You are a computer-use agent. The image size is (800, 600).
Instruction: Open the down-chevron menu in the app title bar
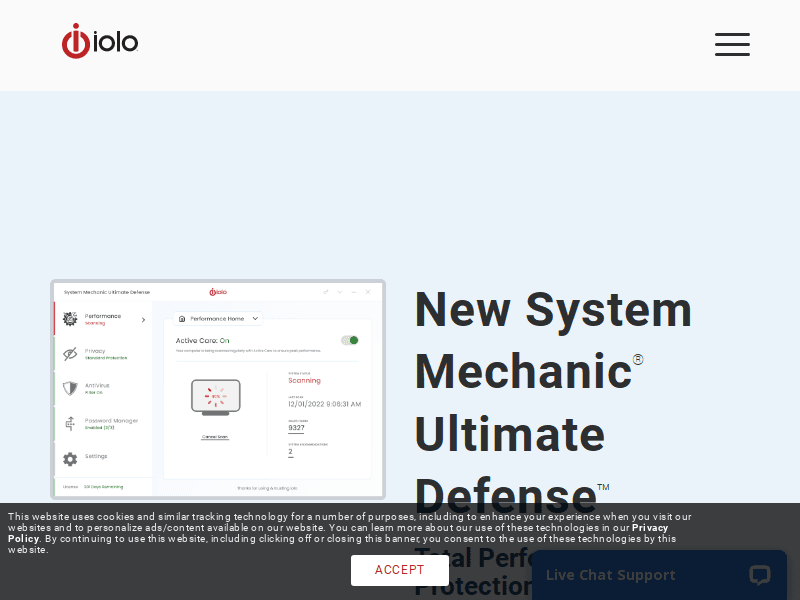[x=340, y=292]
